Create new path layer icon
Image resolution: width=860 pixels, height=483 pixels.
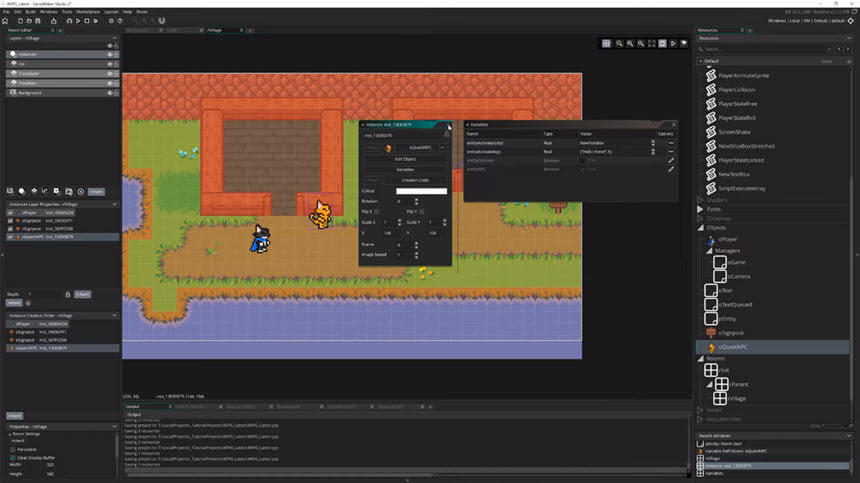pos(45,191)
